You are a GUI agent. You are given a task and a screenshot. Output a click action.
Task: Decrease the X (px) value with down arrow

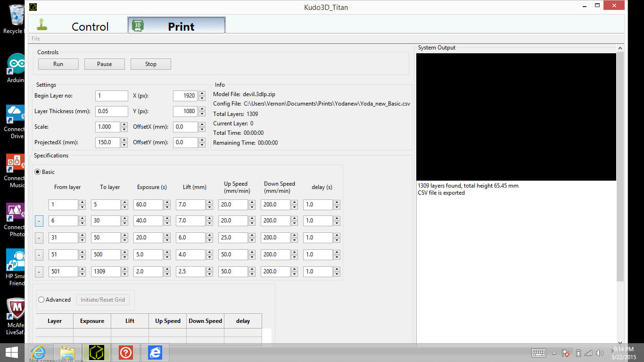point(202,98)
